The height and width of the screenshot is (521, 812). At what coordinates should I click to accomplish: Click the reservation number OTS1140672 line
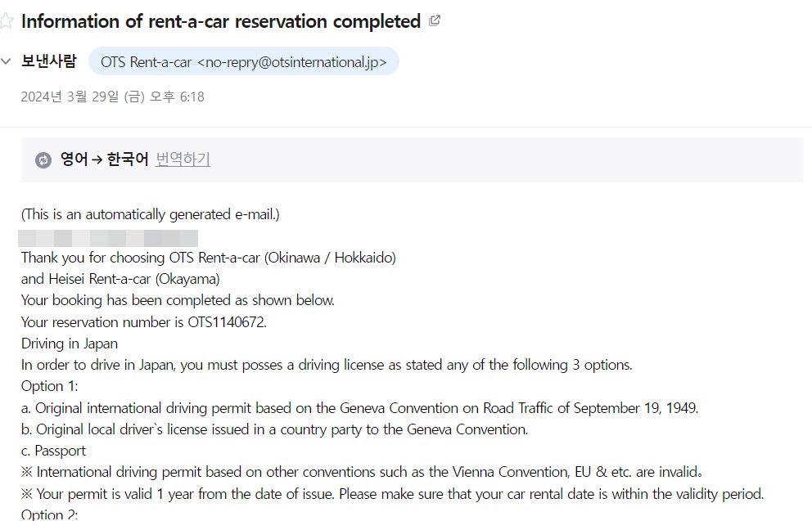144,321
